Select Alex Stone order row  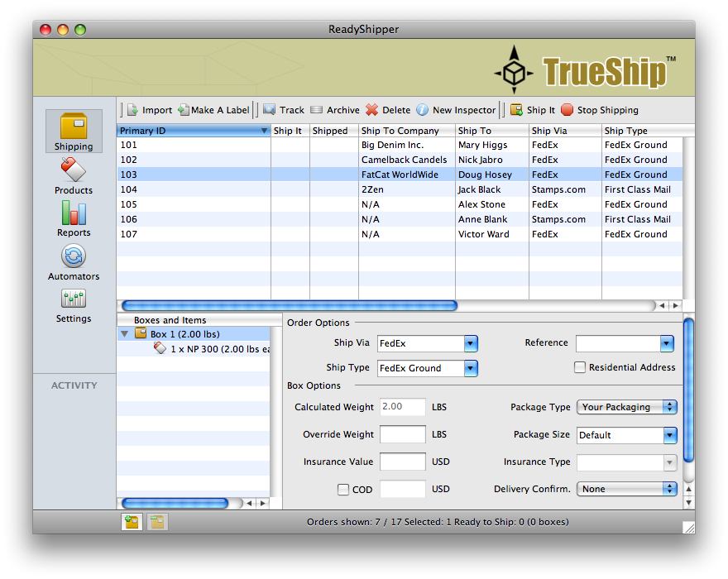pyautogui.click(x=400, y=204)
